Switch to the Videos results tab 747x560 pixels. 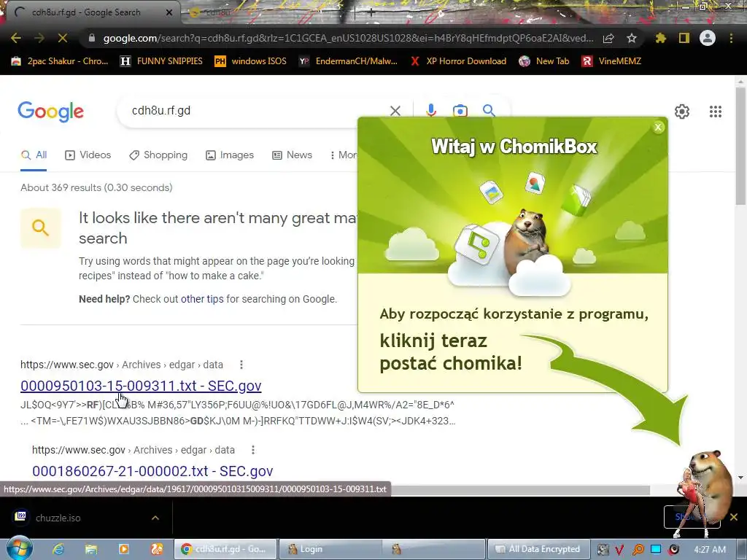(88, 155)
